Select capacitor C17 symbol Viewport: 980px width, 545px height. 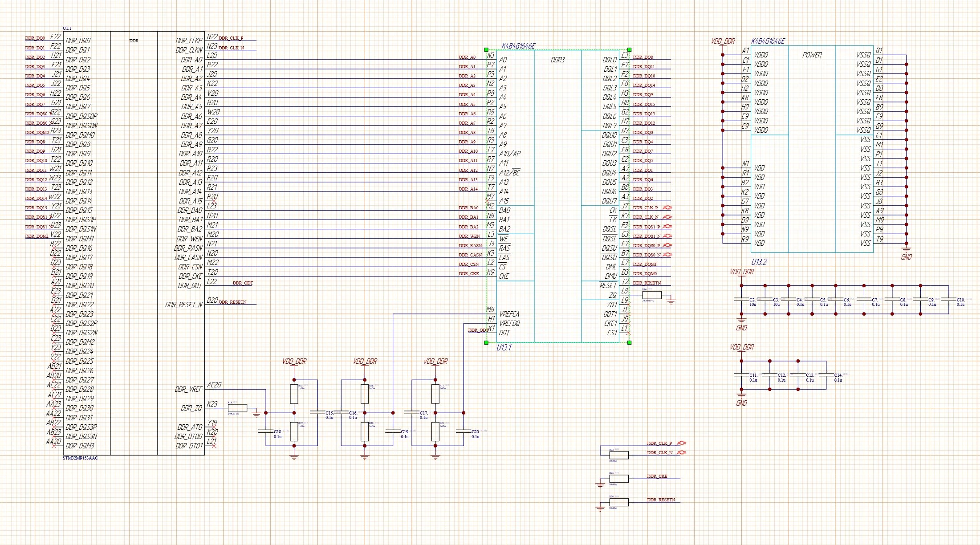coord(412,413)
